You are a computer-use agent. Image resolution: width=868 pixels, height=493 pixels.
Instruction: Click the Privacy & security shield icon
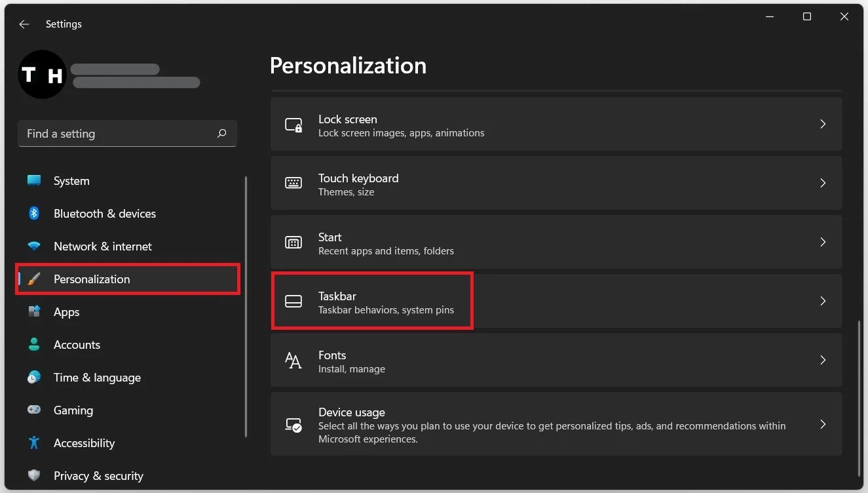tap(34, 475)
